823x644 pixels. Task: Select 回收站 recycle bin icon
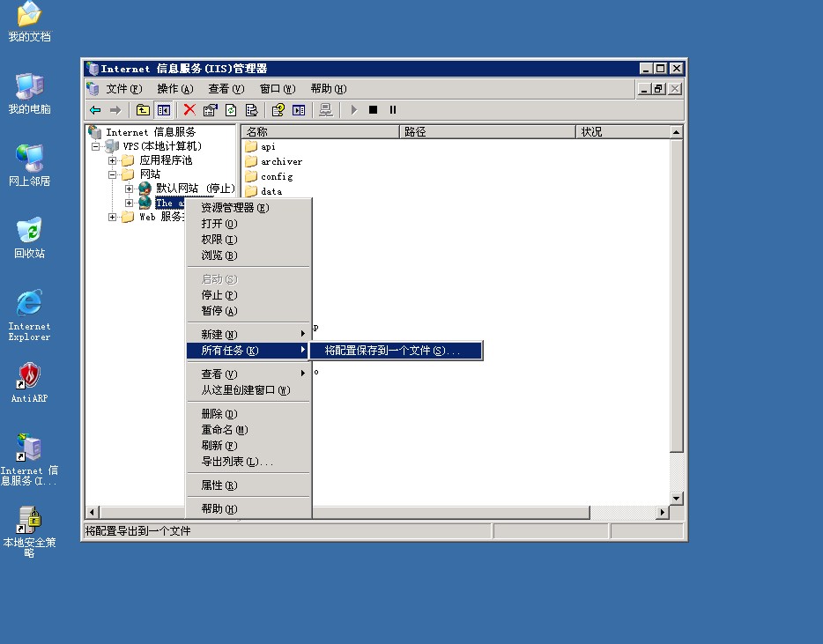pyautogui.click(x=29, y=238)
